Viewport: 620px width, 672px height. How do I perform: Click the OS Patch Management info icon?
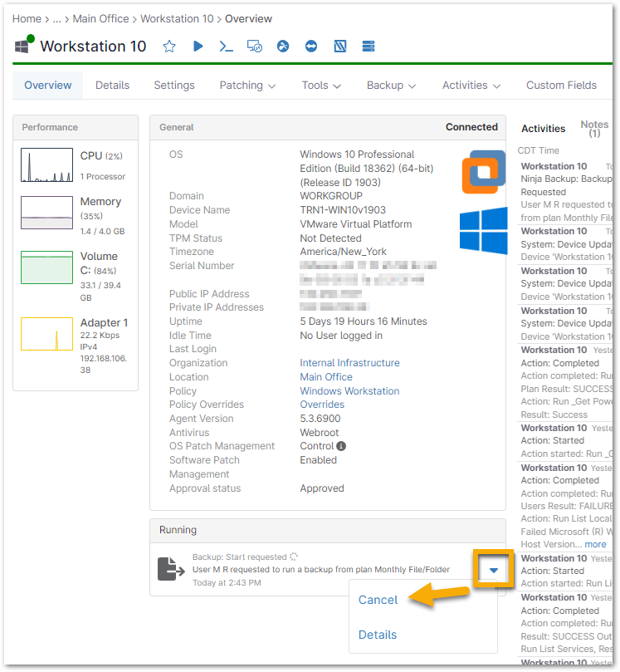click(x=341, y=446)
